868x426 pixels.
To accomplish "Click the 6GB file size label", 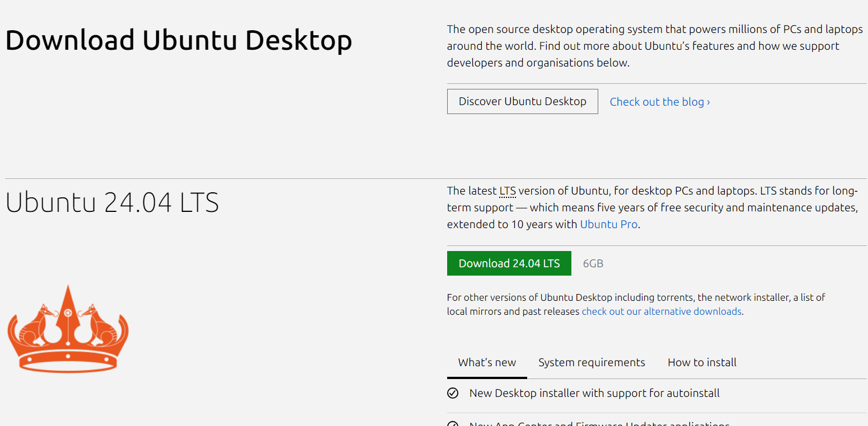I will (x=593, y=263).
